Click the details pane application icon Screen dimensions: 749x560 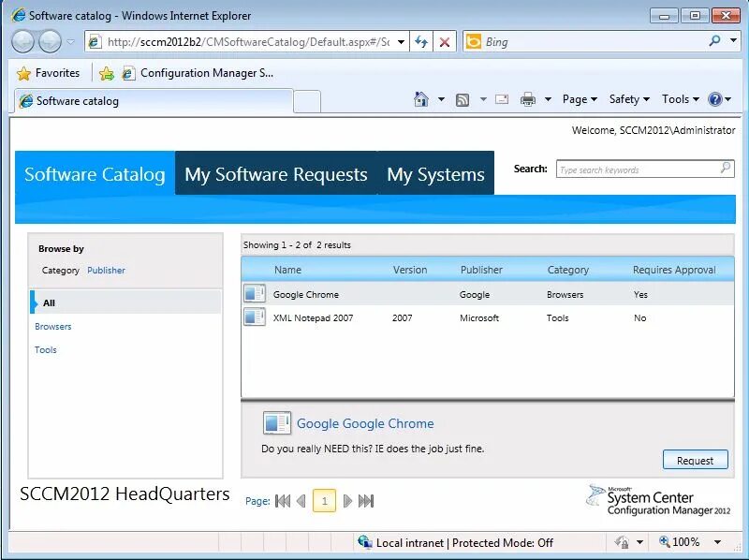click(277, 423)
